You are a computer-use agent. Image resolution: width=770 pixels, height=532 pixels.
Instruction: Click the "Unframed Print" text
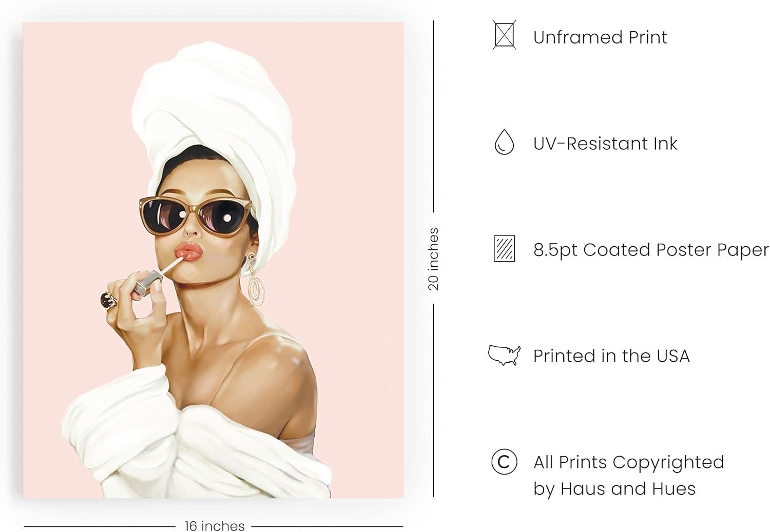pos(600,37)
